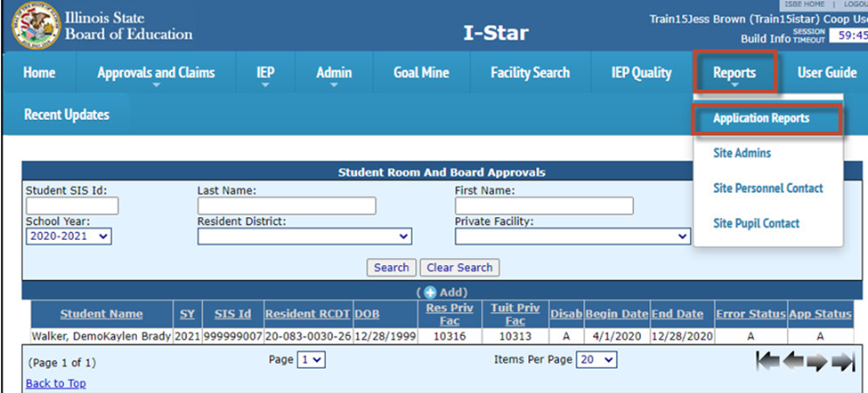Open the User Guide
868x393 pixels.
827,72
